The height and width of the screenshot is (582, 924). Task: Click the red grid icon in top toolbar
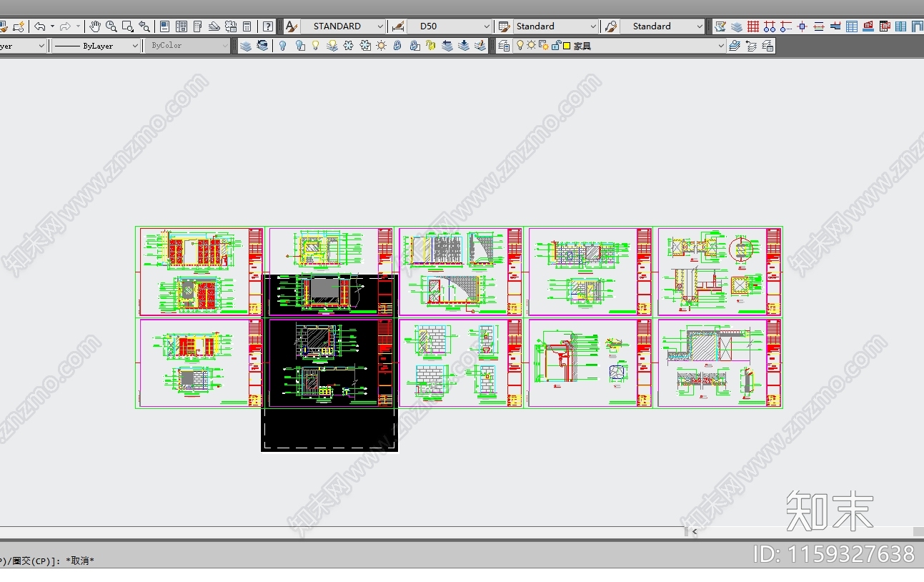coord(753,26)
